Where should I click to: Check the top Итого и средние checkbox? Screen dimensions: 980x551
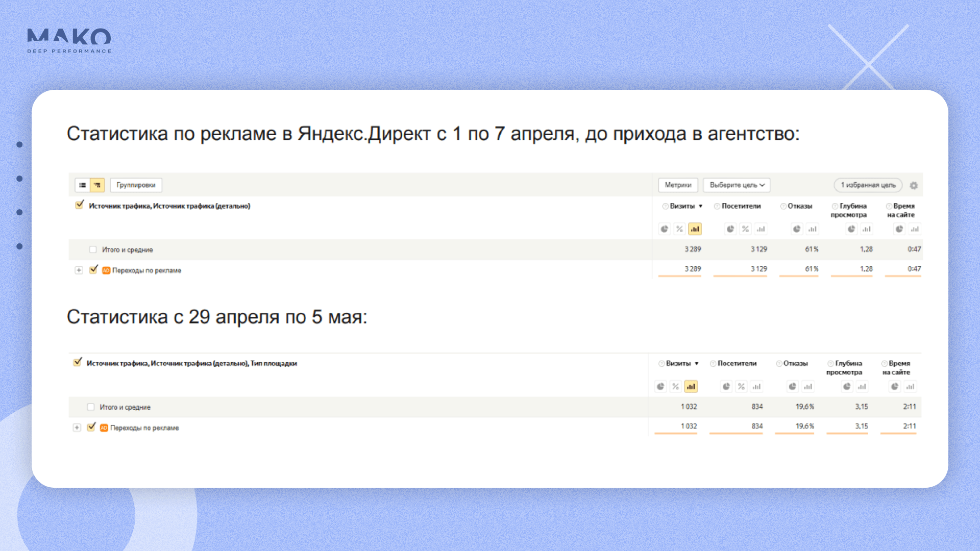[93, 249]
